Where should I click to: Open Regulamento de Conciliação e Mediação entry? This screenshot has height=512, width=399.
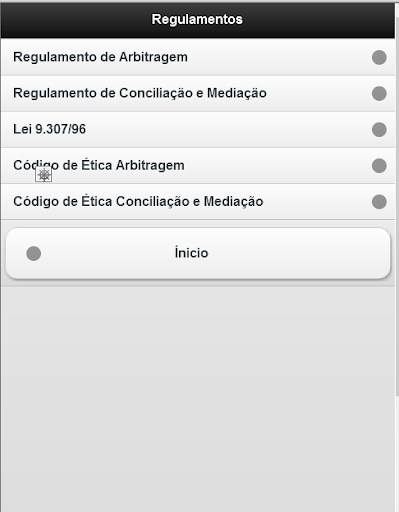pyautogui.click(x=198, y=93)
